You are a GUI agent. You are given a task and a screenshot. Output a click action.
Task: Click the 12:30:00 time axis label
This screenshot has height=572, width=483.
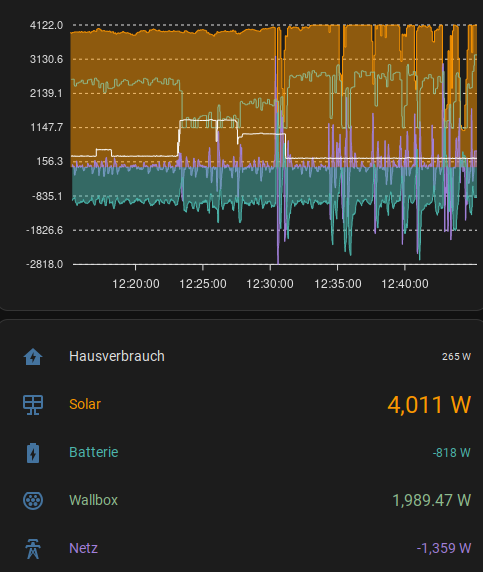(270, 284)
